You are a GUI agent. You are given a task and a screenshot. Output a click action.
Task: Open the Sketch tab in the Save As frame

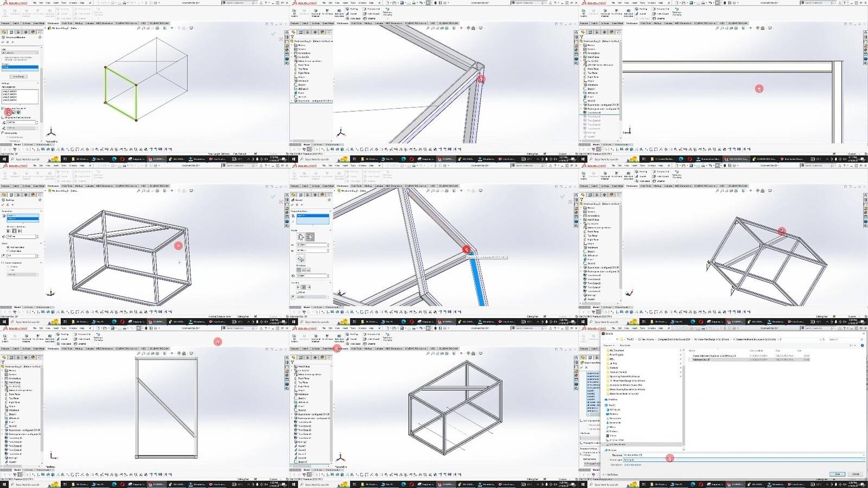[594, 348]
